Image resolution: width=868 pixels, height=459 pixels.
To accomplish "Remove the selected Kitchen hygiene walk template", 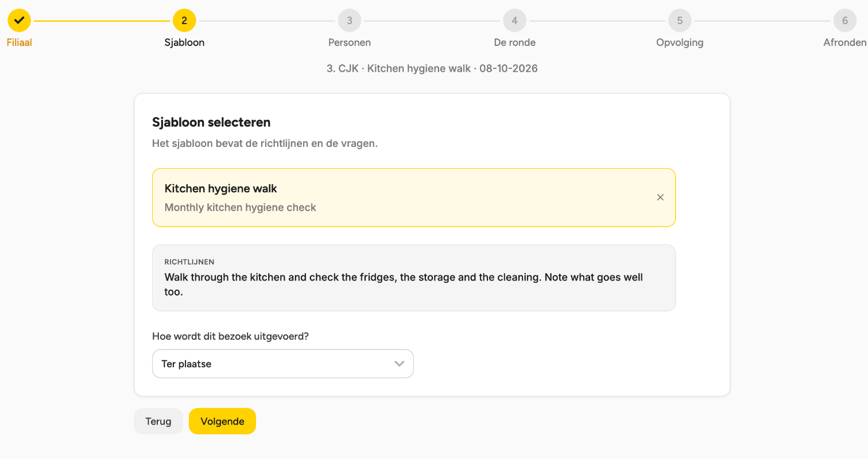I will tap(660, 197).
